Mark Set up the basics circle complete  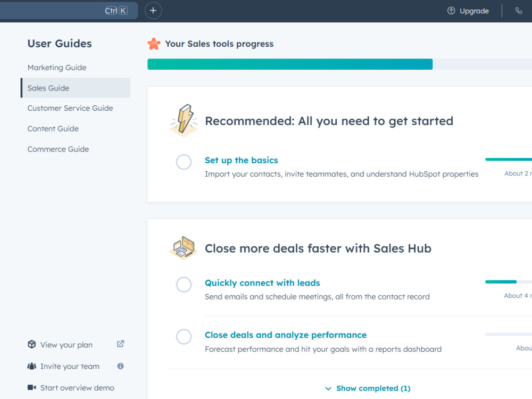click(x=184, y=162)
